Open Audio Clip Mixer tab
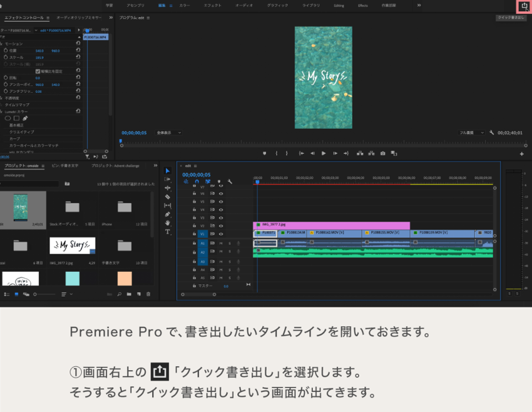 click(x=79, y=18)
